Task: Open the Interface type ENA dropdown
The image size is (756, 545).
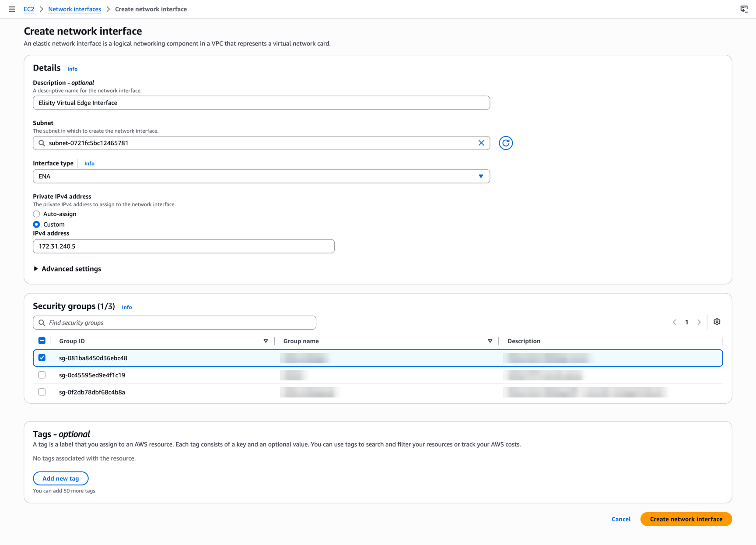Action: [x=261, y=176]
